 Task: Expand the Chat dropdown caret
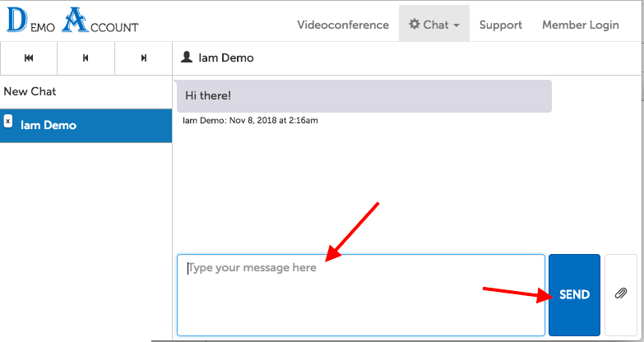[456, 25]
